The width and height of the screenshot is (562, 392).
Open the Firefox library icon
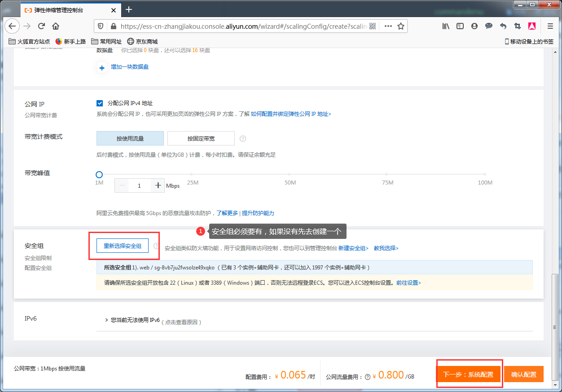446,26
